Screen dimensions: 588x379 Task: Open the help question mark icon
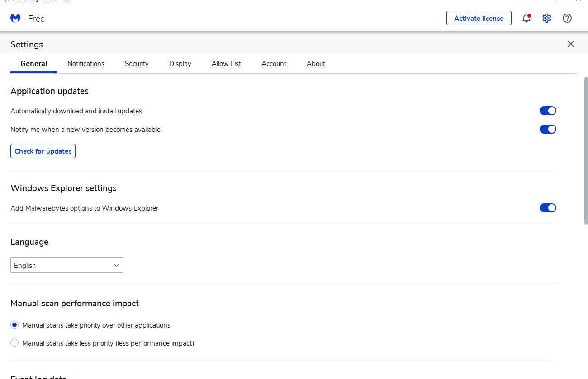567,18
